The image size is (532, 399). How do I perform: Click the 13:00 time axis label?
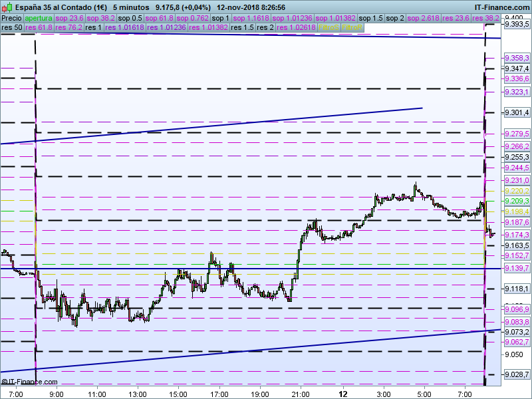[138, 394]
